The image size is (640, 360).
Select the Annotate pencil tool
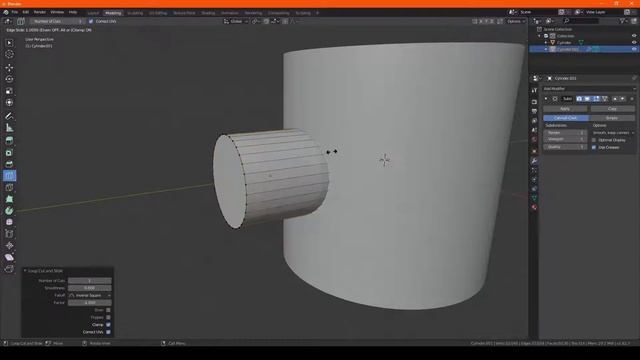click(9, 116)
